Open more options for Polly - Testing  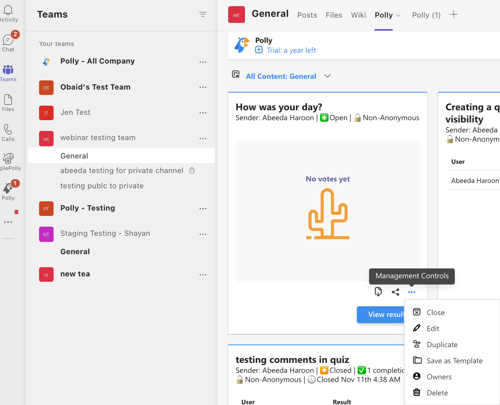coord(203,209)
